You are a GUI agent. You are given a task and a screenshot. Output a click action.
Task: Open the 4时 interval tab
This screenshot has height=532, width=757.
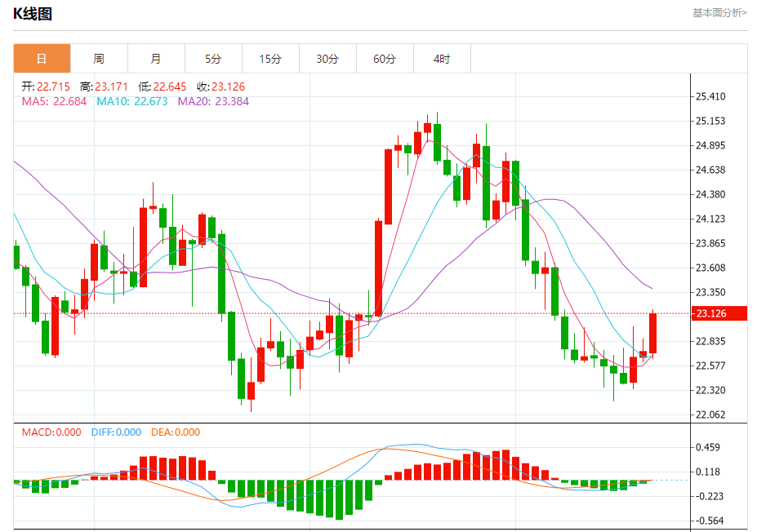coord(442,59)
